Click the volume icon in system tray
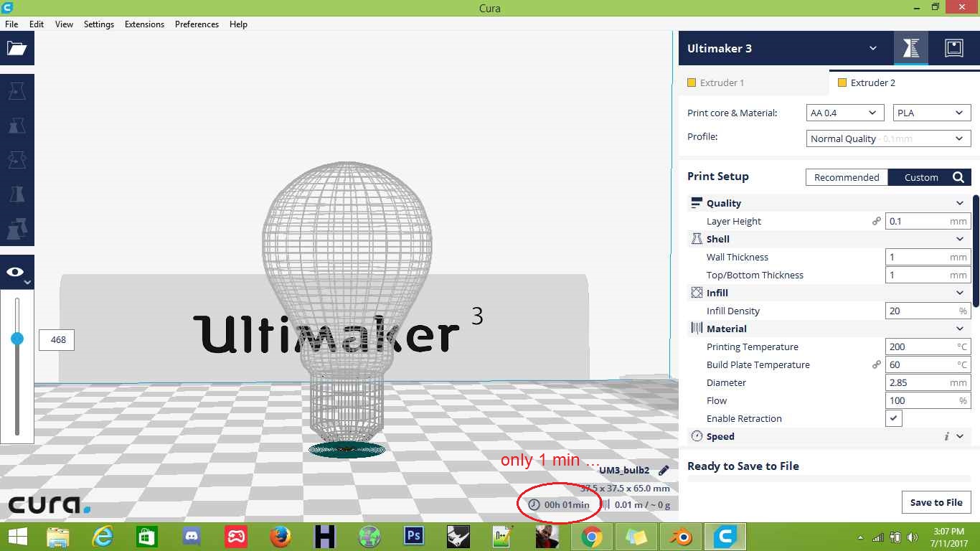This screenshot has width=980, height=551. 913,537
